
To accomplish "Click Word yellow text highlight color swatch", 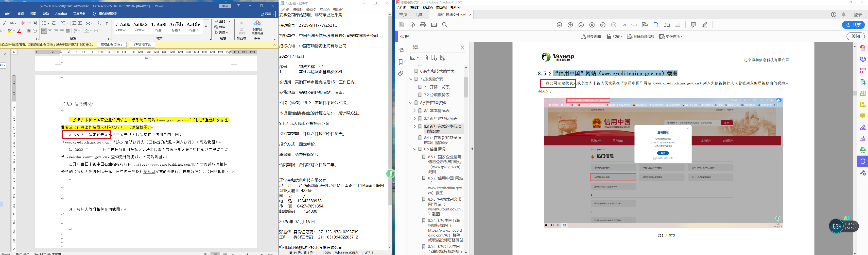I will point(10,31).
